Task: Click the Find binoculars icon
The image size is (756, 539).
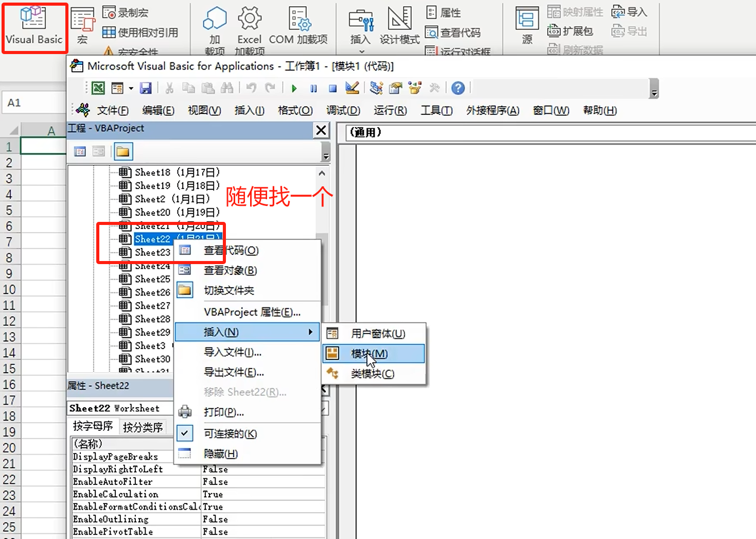Action: click(227, 88)
